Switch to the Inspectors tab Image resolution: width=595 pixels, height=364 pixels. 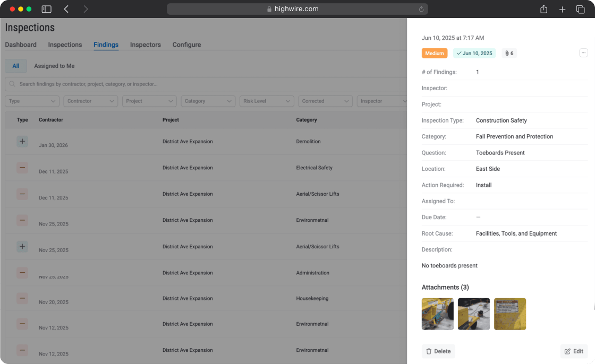[x=146, y=45]
